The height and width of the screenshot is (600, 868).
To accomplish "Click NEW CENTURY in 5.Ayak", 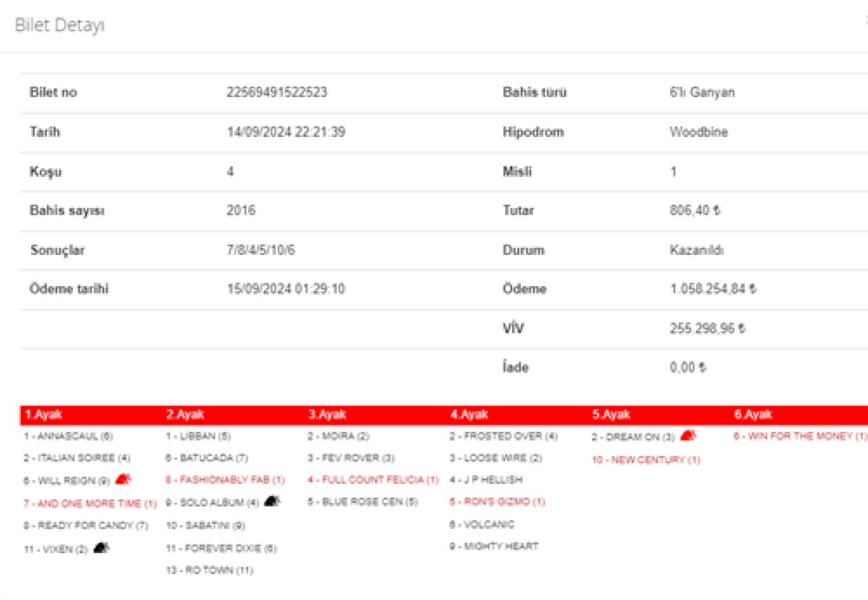I will pyautogui.click(x=646, y=460).
